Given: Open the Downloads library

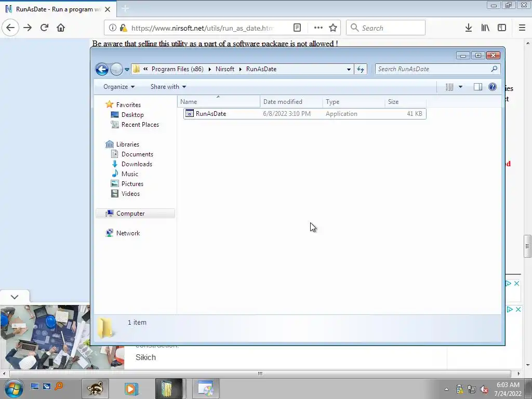Looking at the screenshot, I should click(x=137, y=164).
